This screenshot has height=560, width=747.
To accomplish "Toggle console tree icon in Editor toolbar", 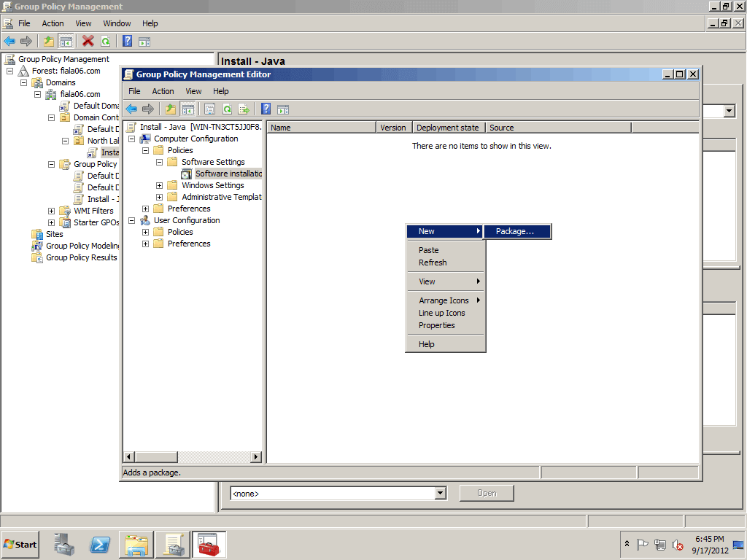I will pos(188,109).
